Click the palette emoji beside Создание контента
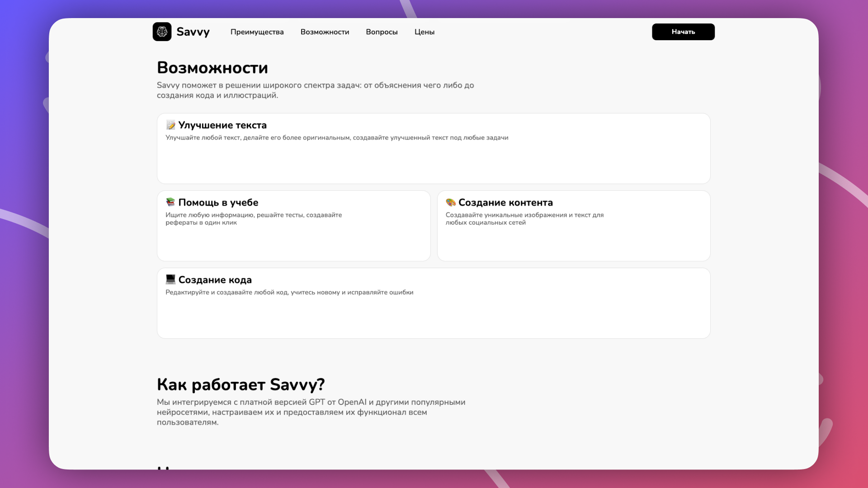This screenshot has height=488, width=868. coord(450,202)
